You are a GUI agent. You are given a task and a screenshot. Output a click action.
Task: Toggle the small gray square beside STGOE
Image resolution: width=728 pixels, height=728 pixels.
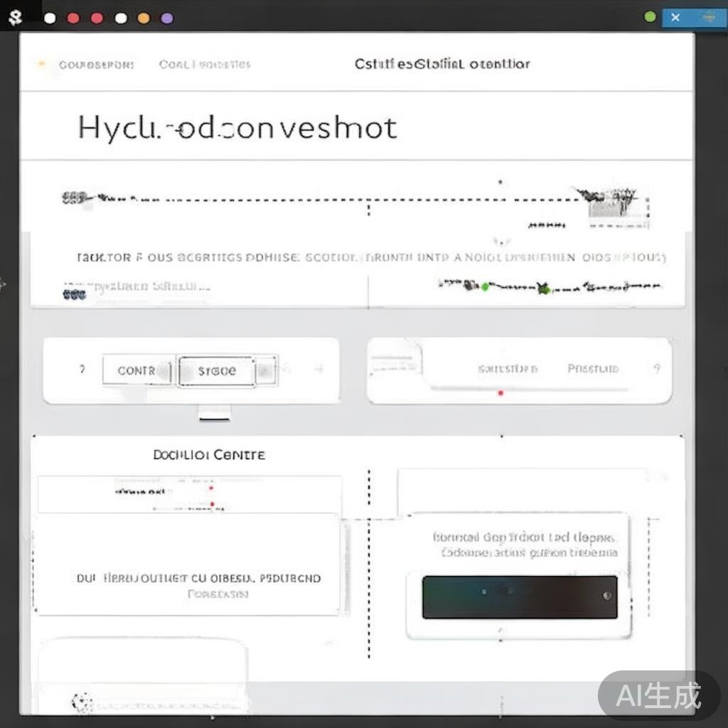click(x=265, y=370)
